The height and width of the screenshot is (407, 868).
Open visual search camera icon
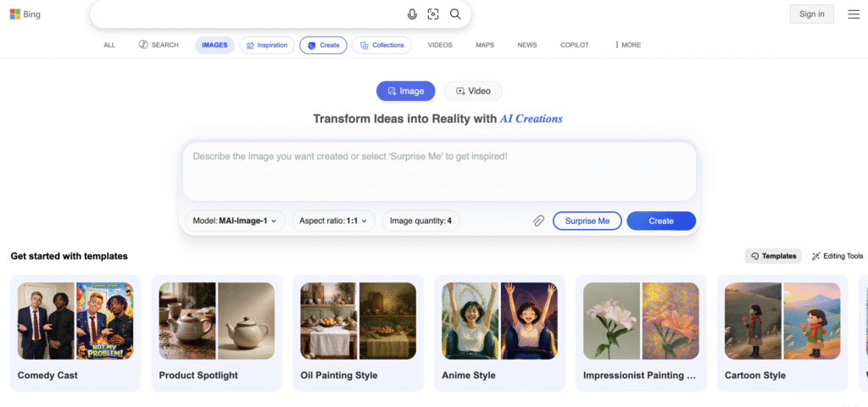pyautogui.click(x=433, y=14)
